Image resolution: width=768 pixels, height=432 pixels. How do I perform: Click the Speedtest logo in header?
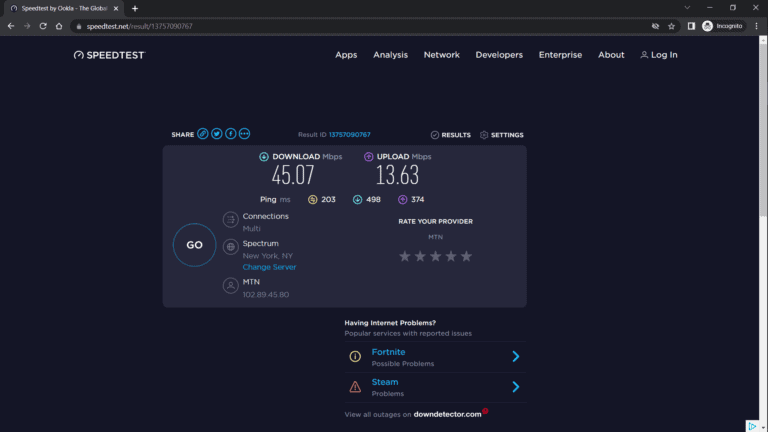point(109,55)
